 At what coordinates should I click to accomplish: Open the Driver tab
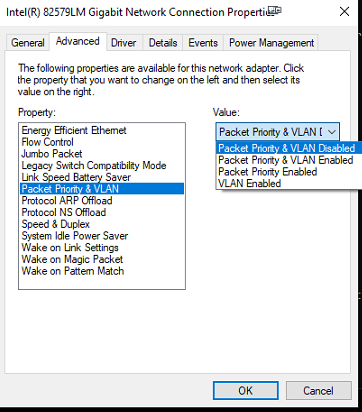point(123,43)
